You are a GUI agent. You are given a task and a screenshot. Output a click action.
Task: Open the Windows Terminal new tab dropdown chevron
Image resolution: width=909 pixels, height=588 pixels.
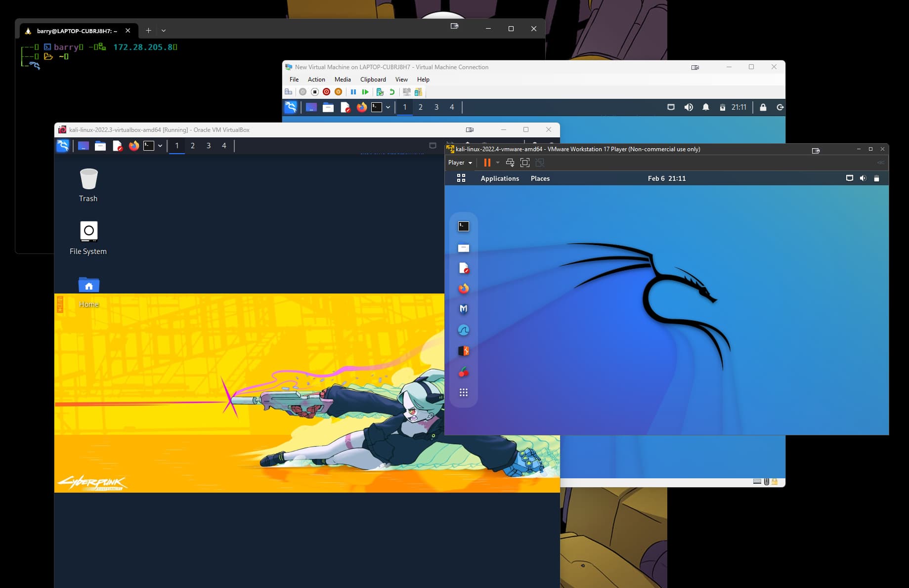[x=164, y=31]
